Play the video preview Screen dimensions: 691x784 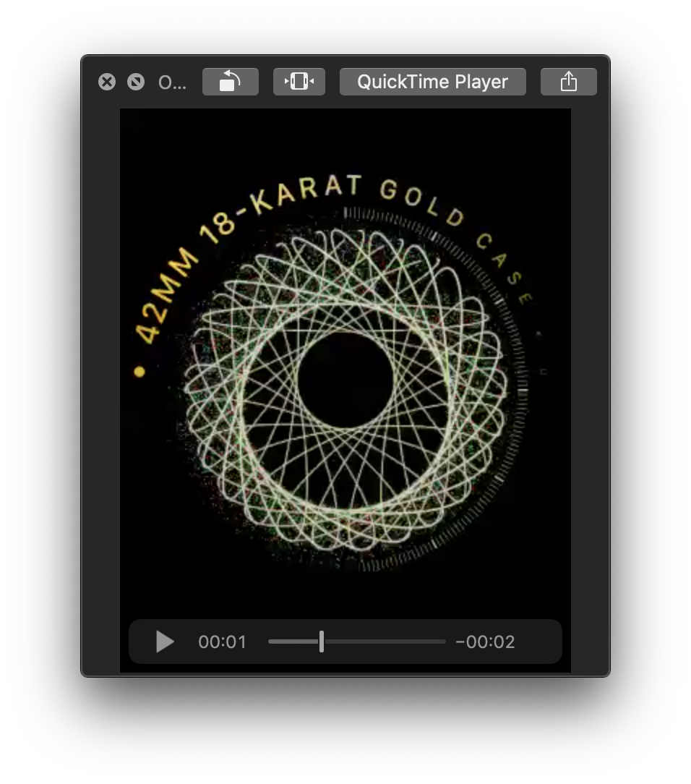click(165, 642)
